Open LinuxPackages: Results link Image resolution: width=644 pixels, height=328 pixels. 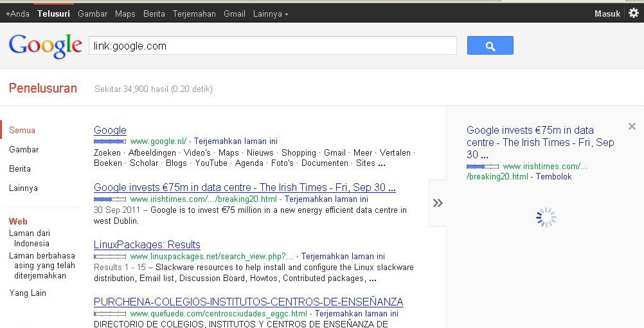tap(147, 245)
